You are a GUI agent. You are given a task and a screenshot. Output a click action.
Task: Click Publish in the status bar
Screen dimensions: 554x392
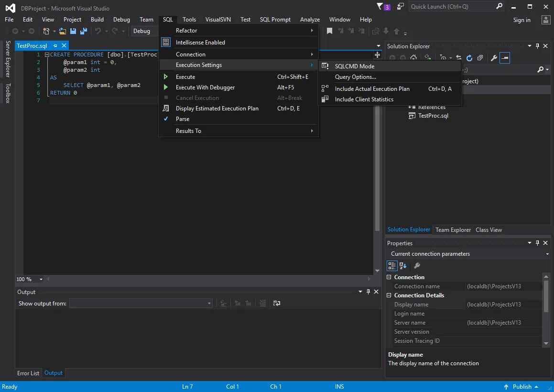click(521, 387)
